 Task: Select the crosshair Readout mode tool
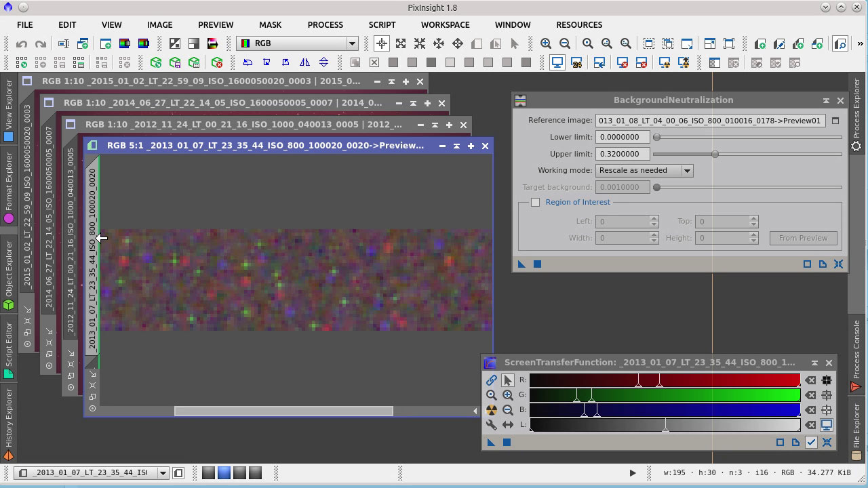(382, 43)
